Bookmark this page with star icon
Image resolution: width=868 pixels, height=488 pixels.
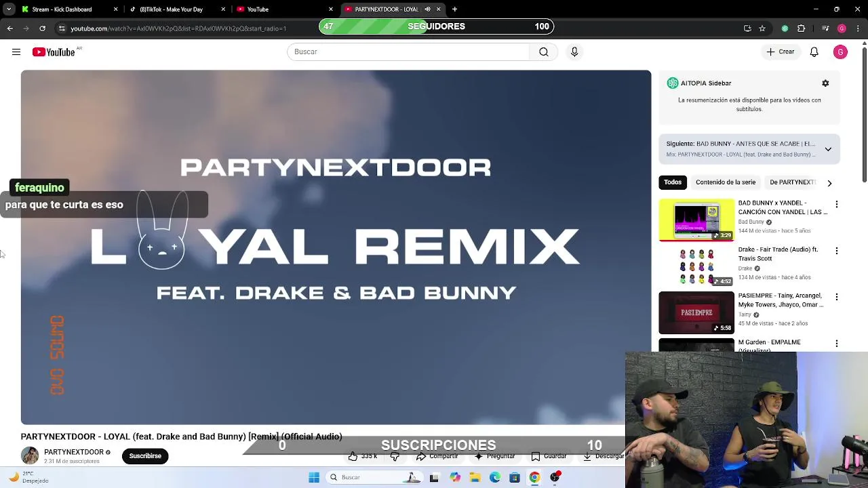[x=762, y=28]
